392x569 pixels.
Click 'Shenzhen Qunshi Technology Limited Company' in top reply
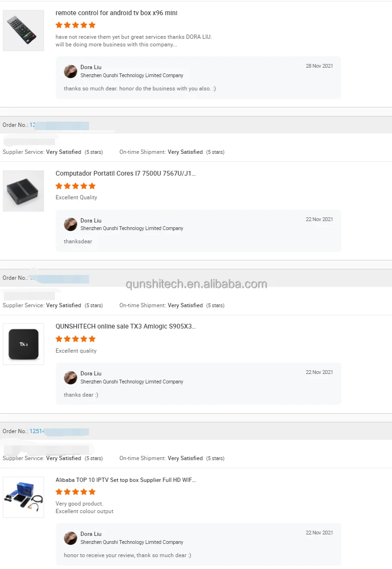click(132, 75)
